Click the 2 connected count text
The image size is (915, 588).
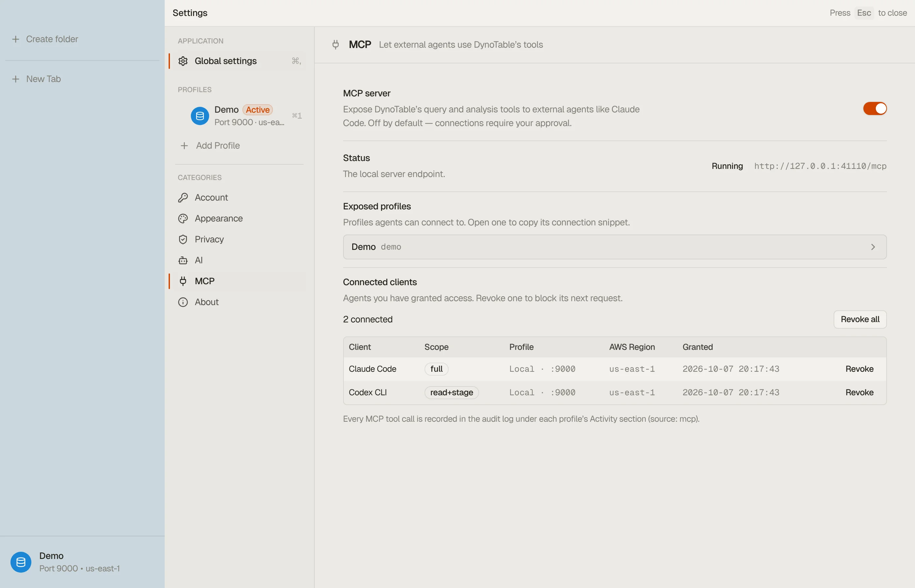[x=367, y=319]
